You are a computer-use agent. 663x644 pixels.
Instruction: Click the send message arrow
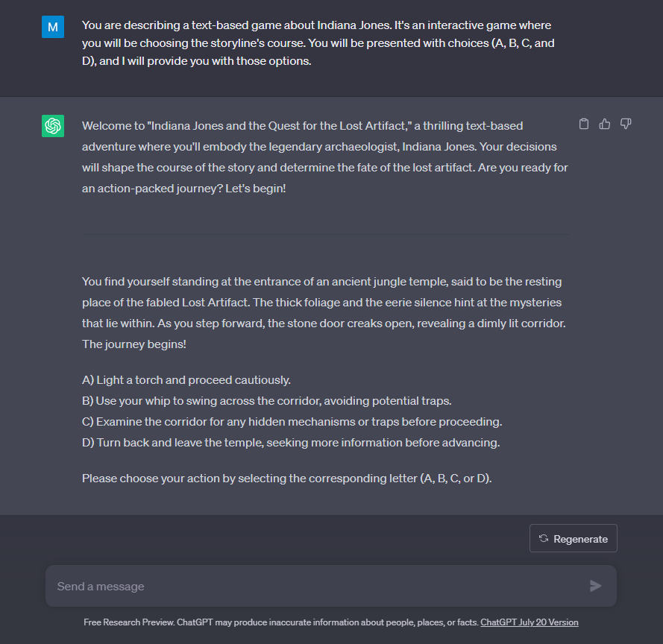595,586
